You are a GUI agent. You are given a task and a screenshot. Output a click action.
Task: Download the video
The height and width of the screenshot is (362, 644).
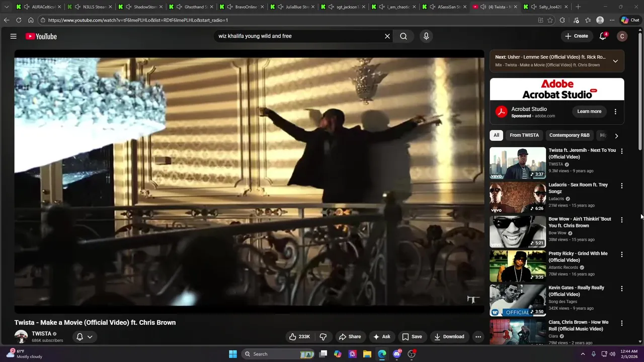click(449, 337)
